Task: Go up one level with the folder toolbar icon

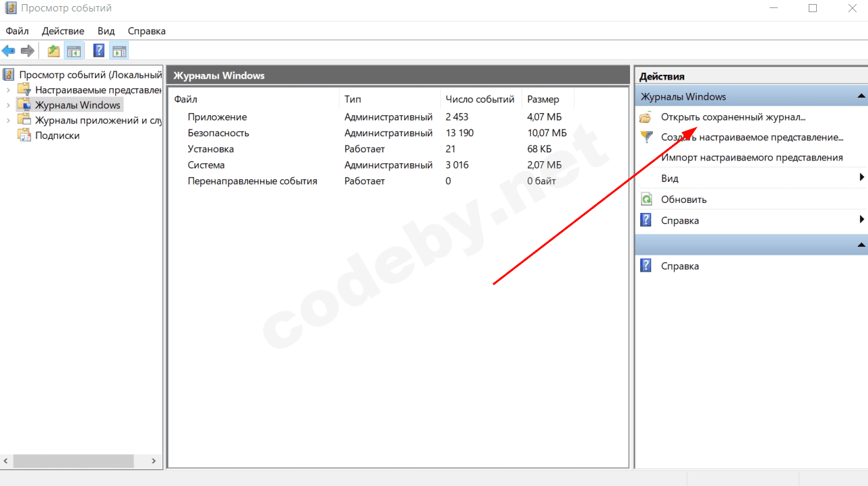Action: click(x=54, y=51)
